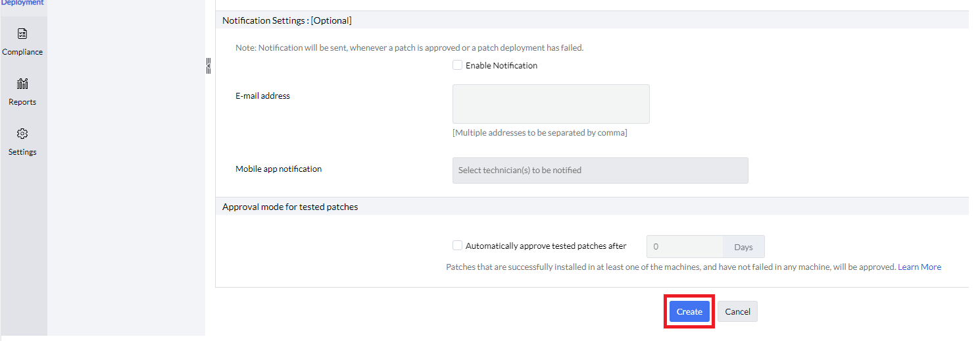Viewport: 980px width, 341px height.
Task: Check Automatically approve tested patches
Action: pyautogui.click(x=457, y=246)
